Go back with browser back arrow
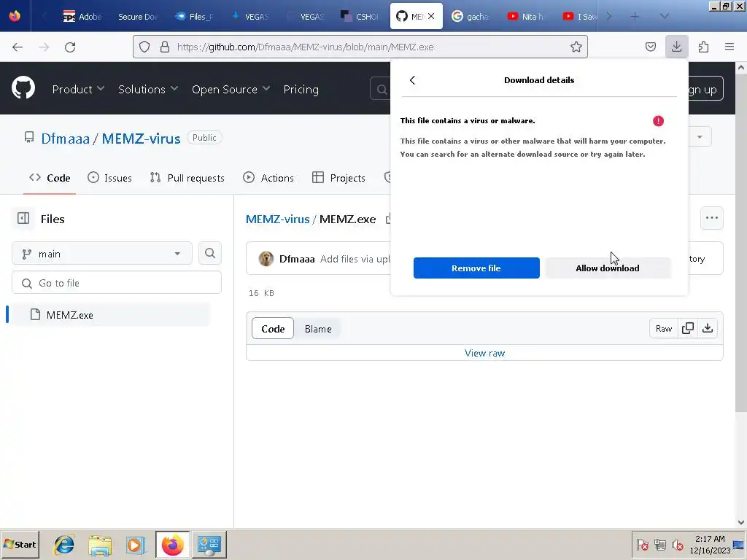Image resolution: width=747 pixels, height=560 pixels. 18,47
